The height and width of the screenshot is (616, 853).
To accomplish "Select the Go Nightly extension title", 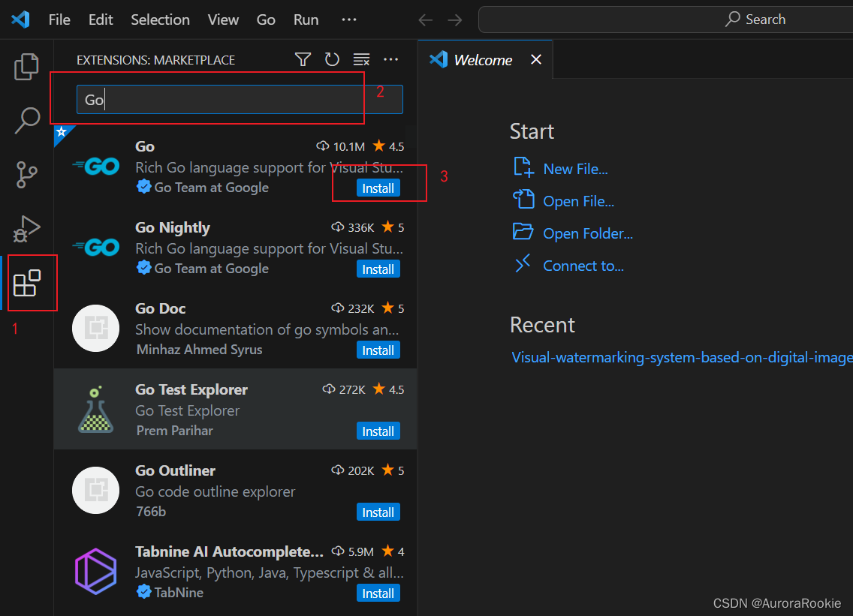I will click(x=173, y=227).
